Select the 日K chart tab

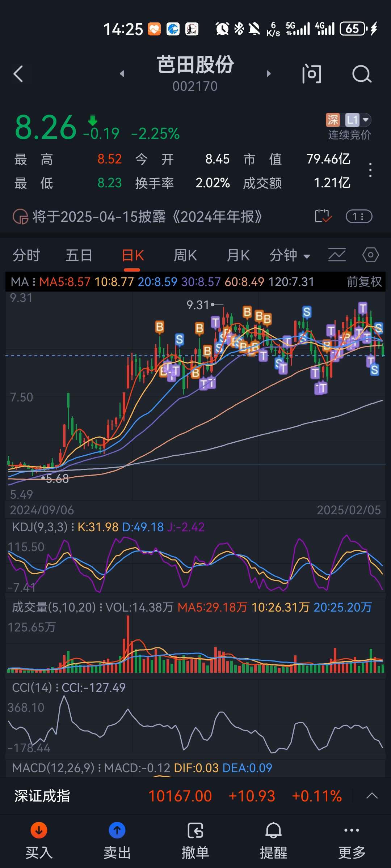coord(133,255)
